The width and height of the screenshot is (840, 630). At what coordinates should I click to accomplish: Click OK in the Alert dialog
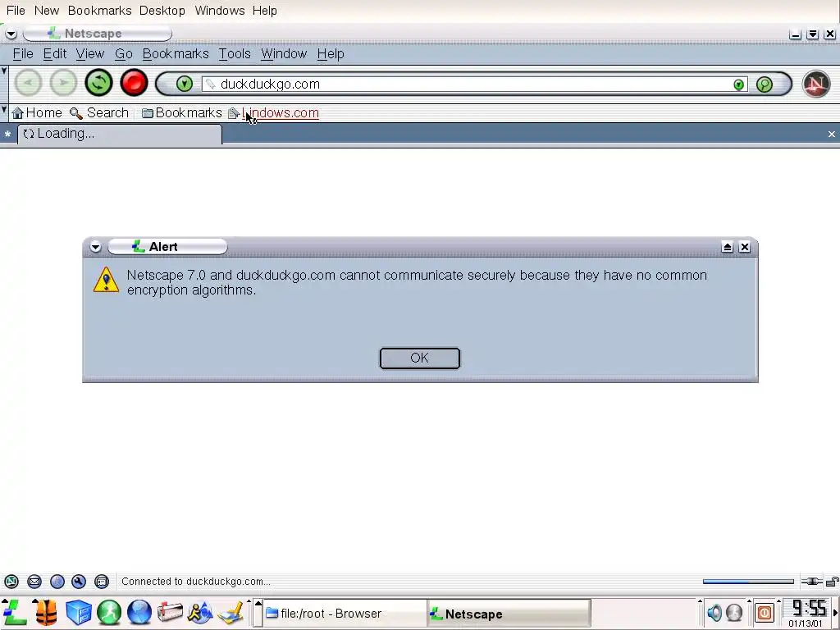click(x=419, y=358)
